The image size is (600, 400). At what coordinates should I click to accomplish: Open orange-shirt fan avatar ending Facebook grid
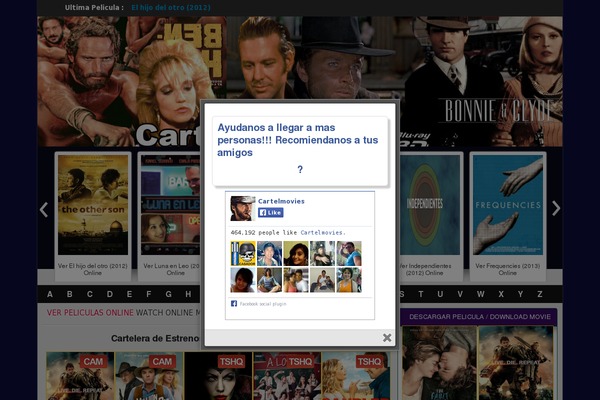click(349, 280)
